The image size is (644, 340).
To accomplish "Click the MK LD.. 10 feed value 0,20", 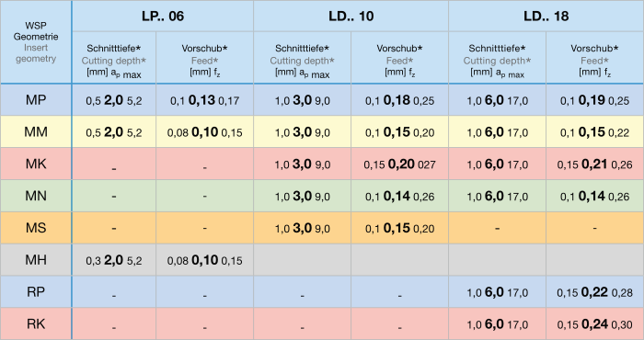I will 401,164.
